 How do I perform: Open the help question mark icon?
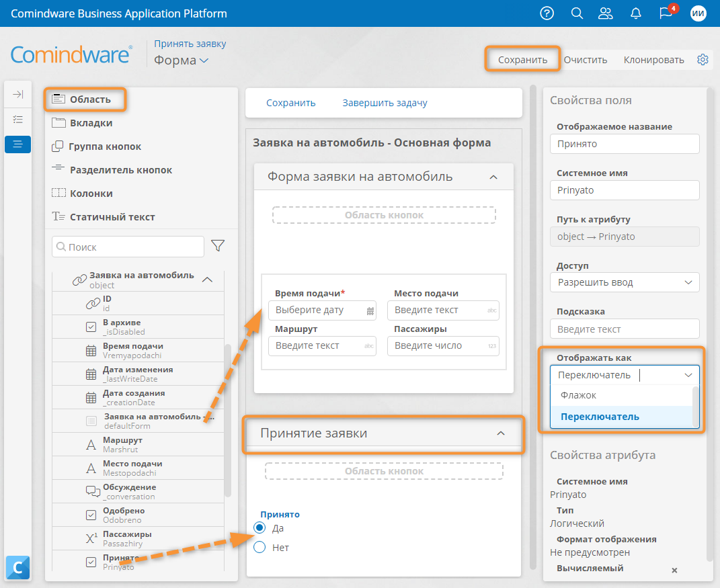547,13
